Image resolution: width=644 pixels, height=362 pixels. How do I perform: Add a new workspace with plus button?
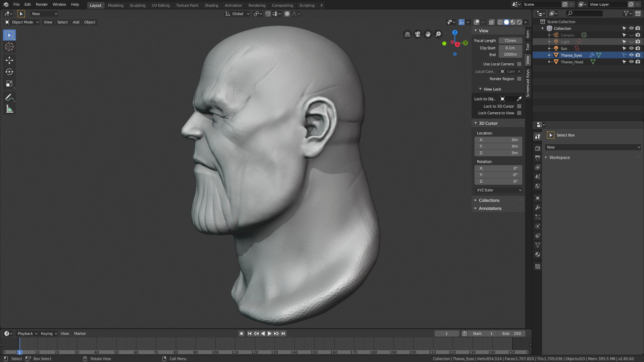point(321,5)
